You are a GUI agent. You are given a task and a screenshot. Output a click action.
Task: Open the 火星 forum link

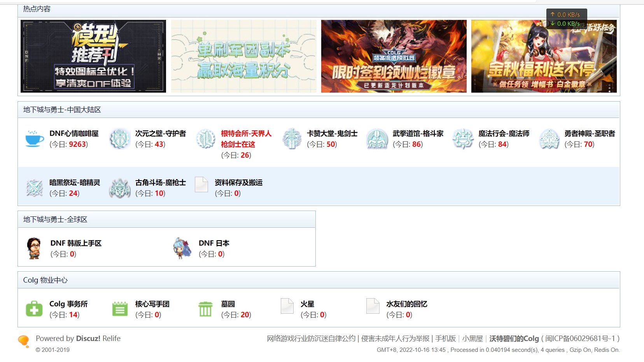pos(307,304)
